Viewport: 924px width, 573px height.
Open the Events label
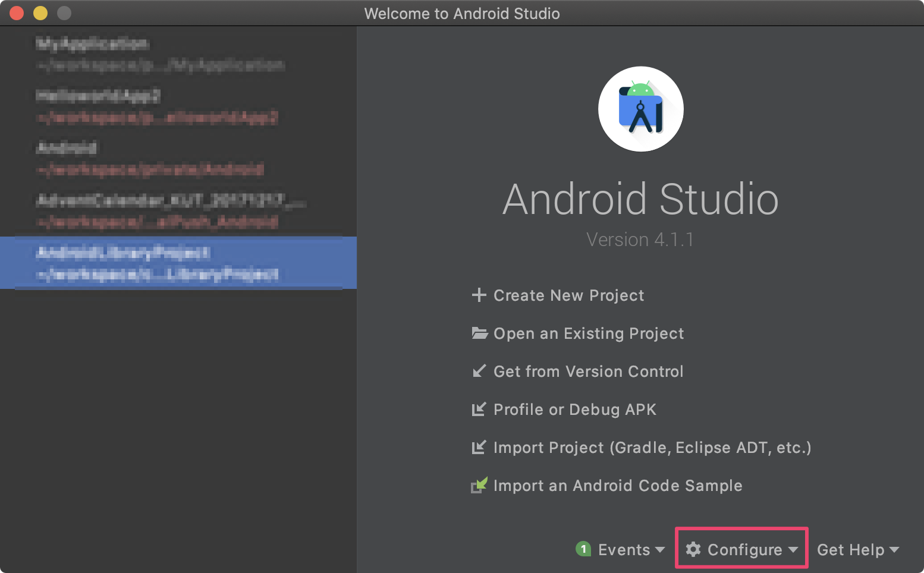click(x=624, y=550)
